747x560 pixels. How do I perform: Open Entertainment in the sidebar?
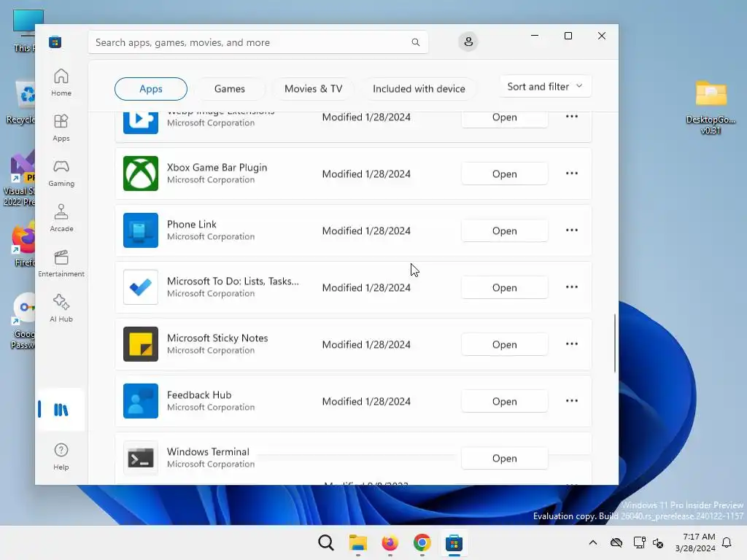pyautogui.click(x=61, y=263)
